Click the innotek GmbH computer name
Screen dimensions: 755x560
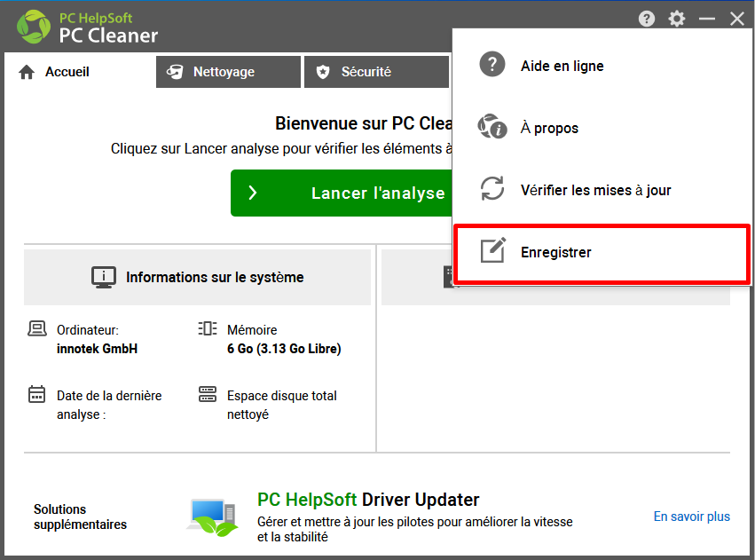(97, 349)
